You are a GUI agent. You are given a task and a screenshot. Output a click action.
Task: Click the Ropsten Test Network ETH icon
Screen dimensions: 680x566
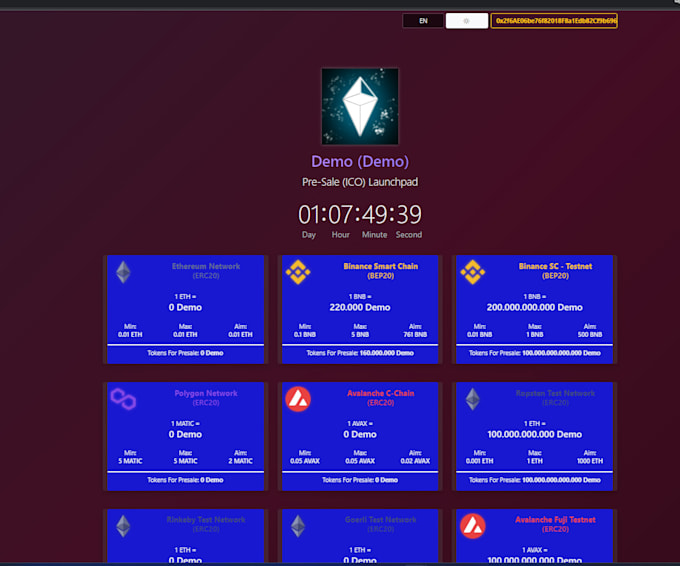473,399
